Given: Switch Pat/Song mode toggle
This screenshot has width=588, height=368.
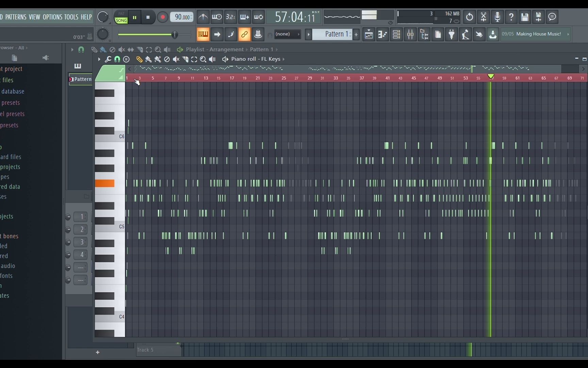Looking at the screenshot, I should click(x=121, y=17).
